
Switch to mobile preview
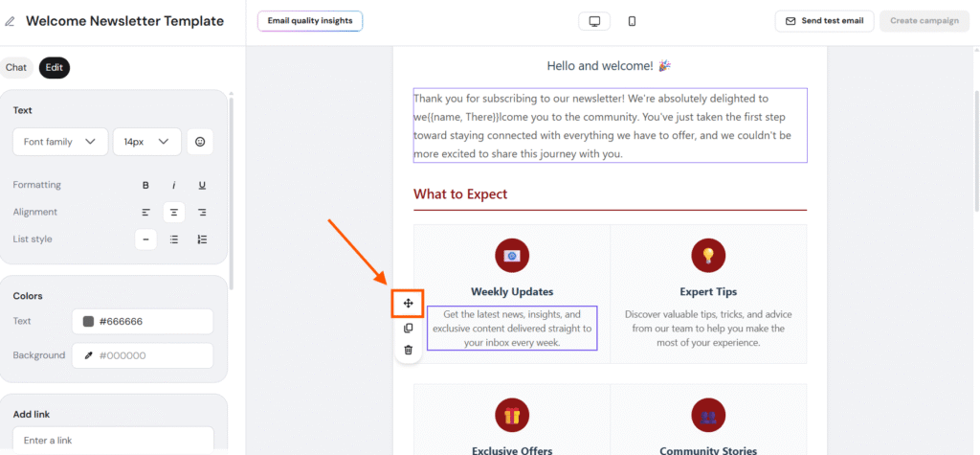(632, 21)
